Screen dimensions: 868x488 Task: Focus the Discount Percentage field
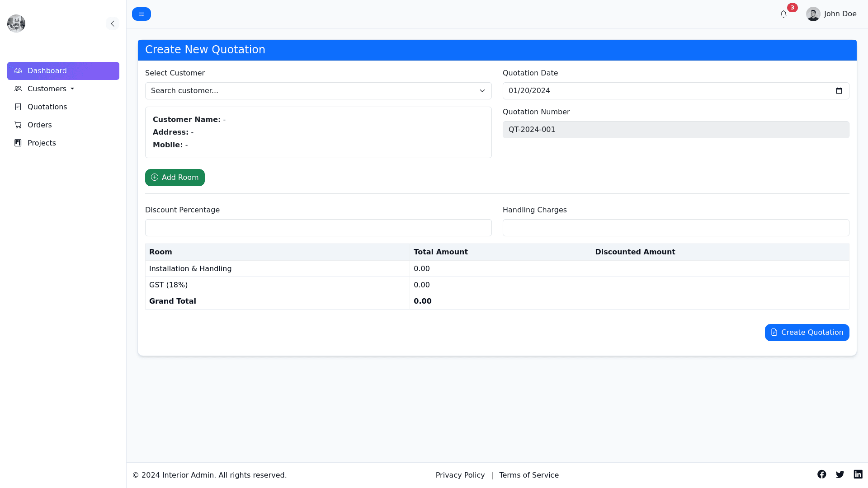pyautogui.click(x=318, y=228)
